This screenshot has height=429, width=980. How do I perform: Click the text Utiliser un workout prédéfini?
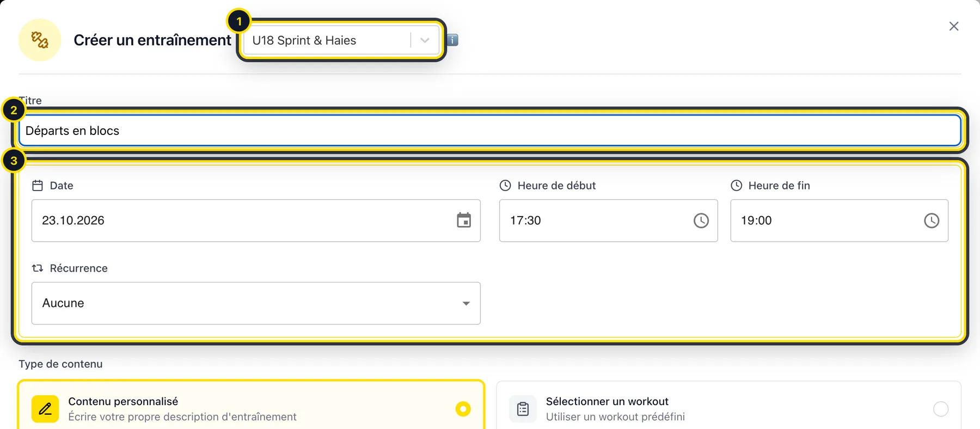(x=615, y=417)
